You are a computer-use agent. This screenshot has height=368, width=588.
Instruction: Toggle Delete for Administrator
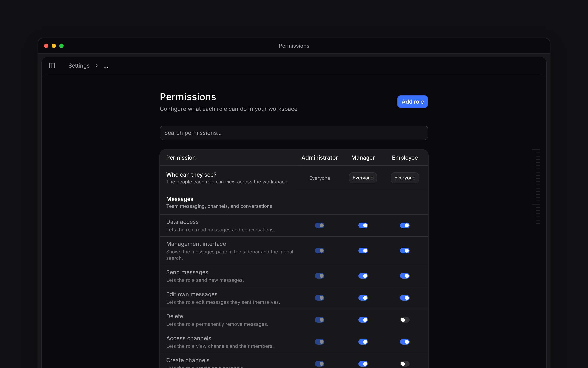click(x=320, y=320)
